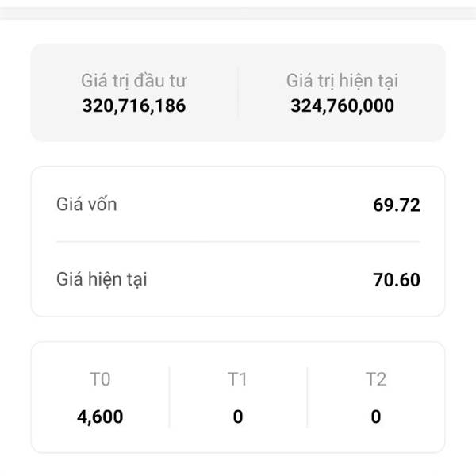Select the 324,760,000 current value

tap(342, 106)
